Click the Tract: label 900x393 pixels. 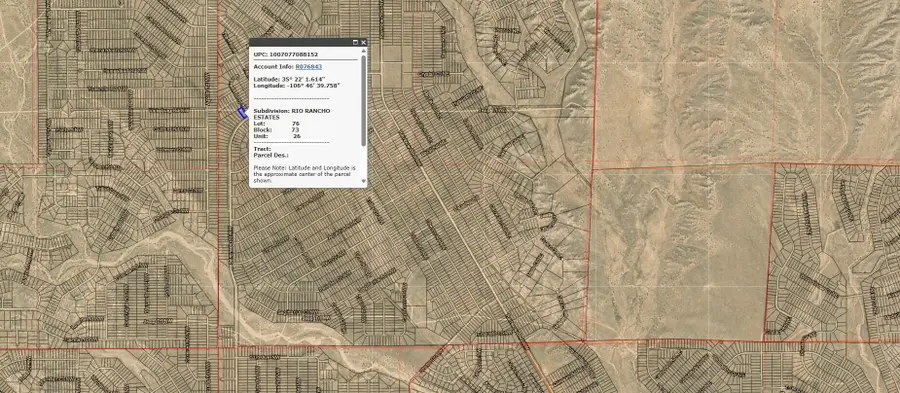(x=262, y=149)
